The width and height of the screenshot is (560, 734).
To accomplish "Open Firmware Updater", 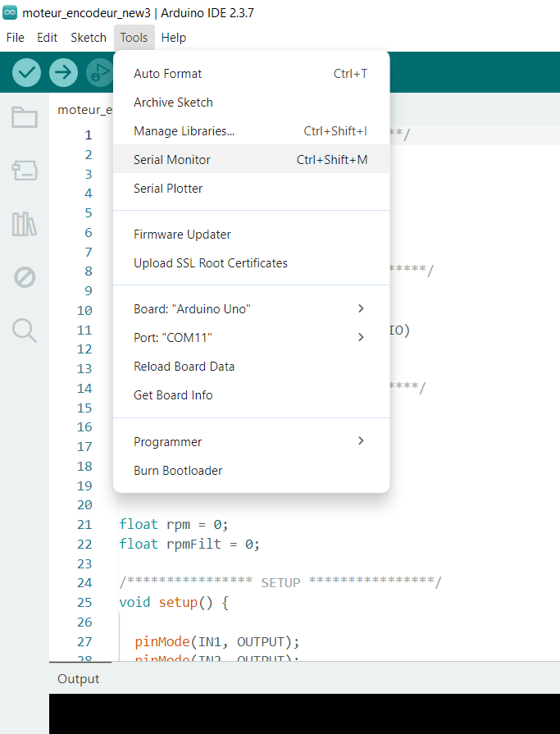I will coord(251,234).
